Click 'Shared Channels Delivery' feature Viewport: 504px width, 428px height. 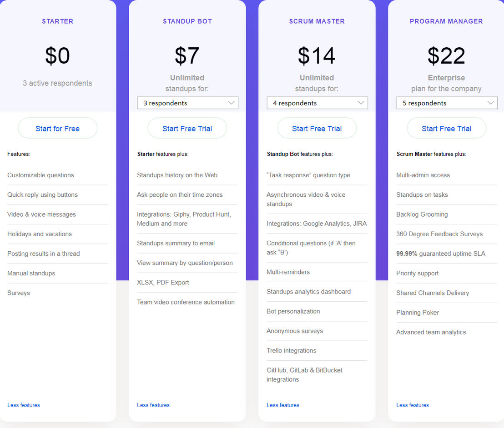click(433, 293)
